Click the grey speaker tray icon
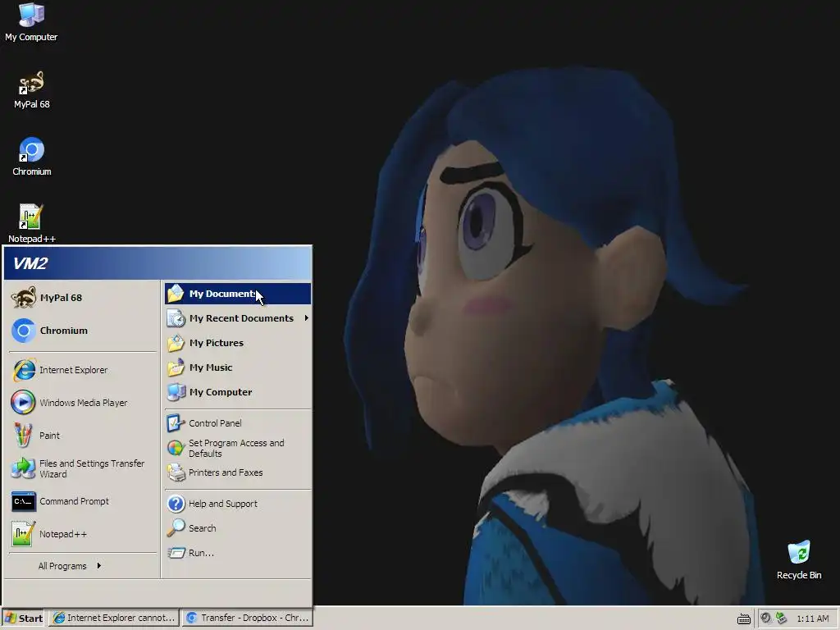 pyautogui.click(x=766, y=619)
